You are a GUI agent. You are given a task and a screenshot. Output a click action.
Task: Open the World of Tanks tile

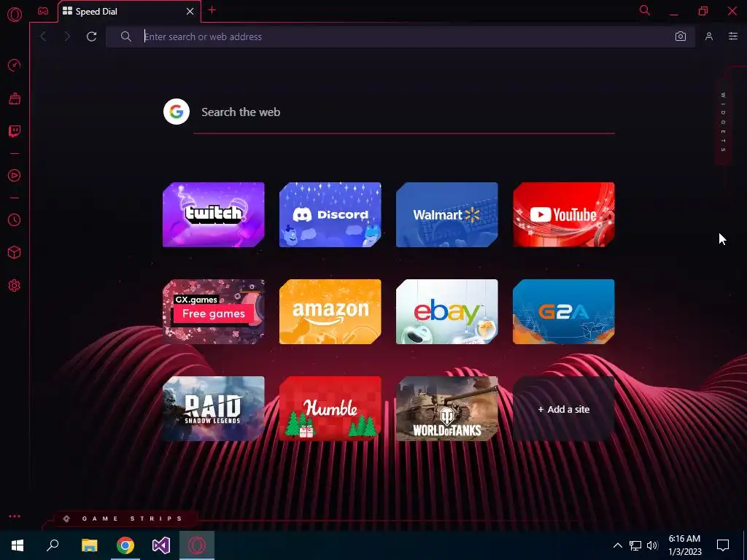tap(447, 409)
